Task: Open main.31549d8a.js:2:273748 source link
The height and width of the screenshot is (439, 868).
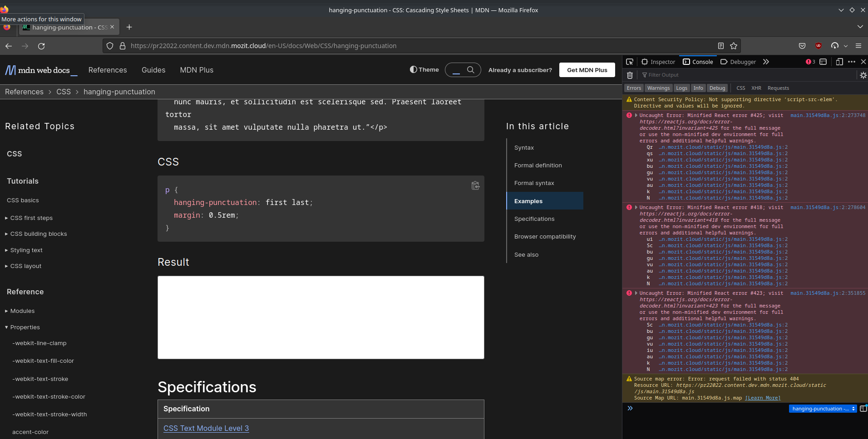Action: pos(828,115)
